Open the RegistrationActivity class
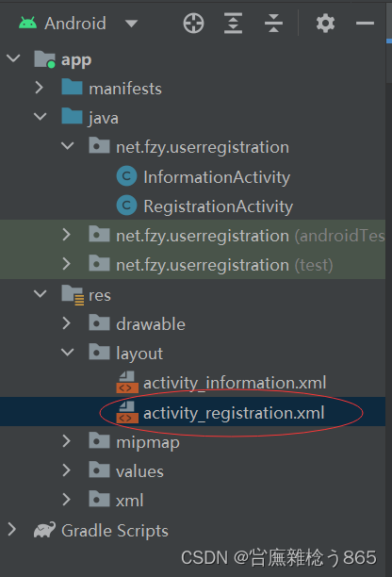Viewport: 392px width, 577px height. [219, 206]
